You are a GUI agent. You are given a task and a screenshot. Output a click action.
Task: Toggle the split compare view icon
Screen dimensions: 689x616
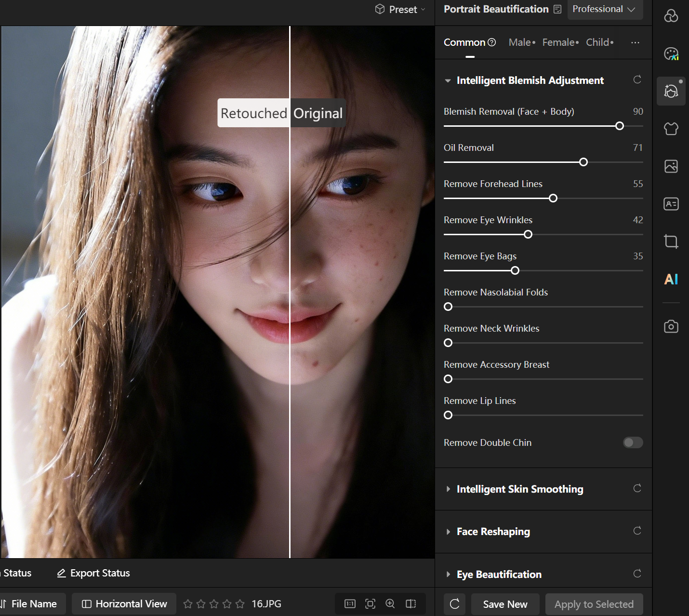pos(411,603)
